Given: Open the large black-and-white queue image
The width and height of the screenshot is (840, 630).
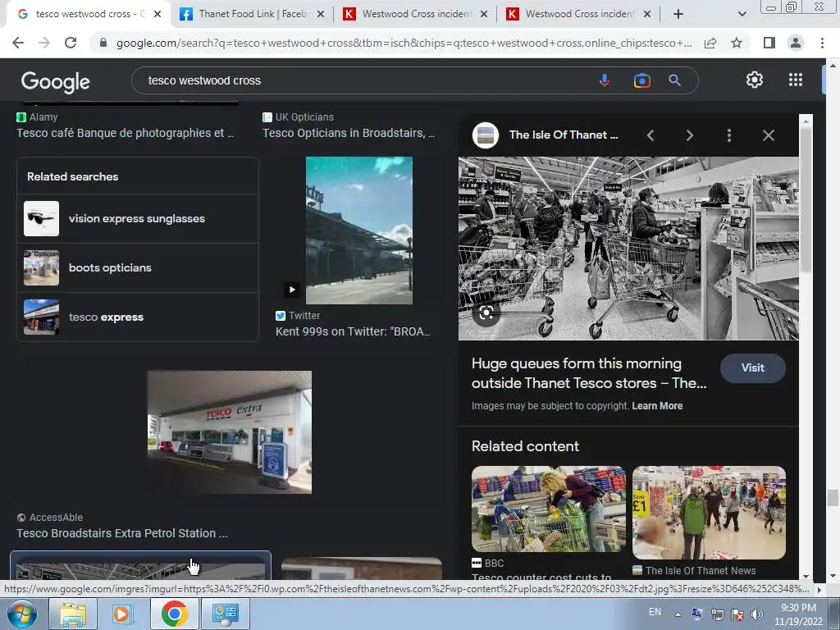Looking at the screenshot, I should tap(628, 248).
